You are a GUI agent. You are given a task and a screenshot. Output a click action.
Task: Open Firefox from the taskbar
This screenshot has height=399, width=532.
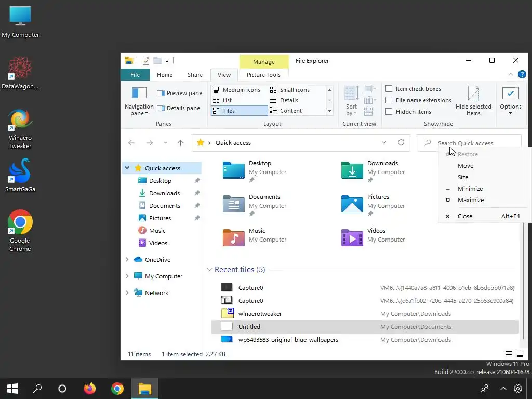pos(90,389)
